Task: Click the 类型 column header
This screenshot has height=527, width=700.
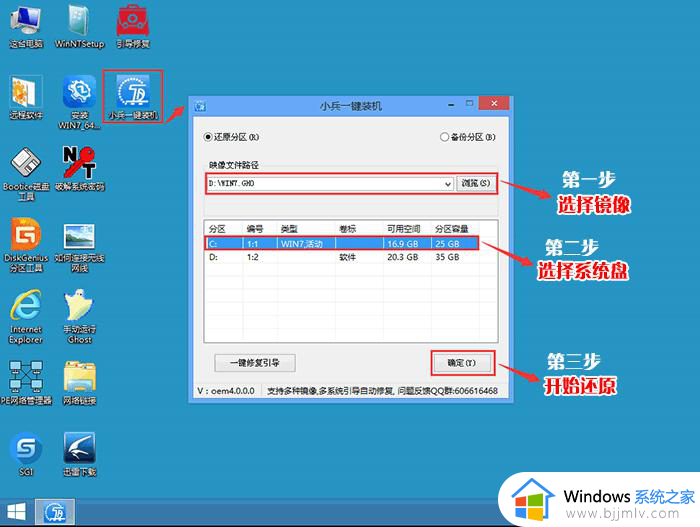Action: pyautogui.click(x=289, y=229)
